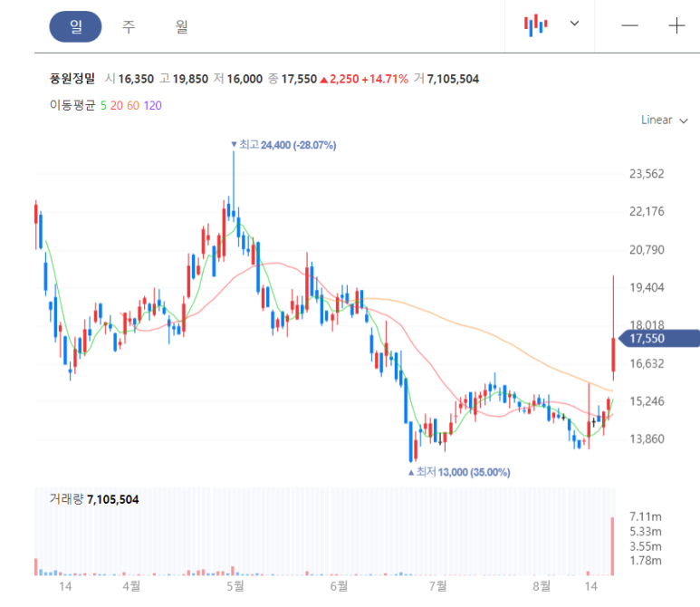The image size is (700, 607).
Task: Switch to the 주 (weekly) chart tab
Action: 129,27
